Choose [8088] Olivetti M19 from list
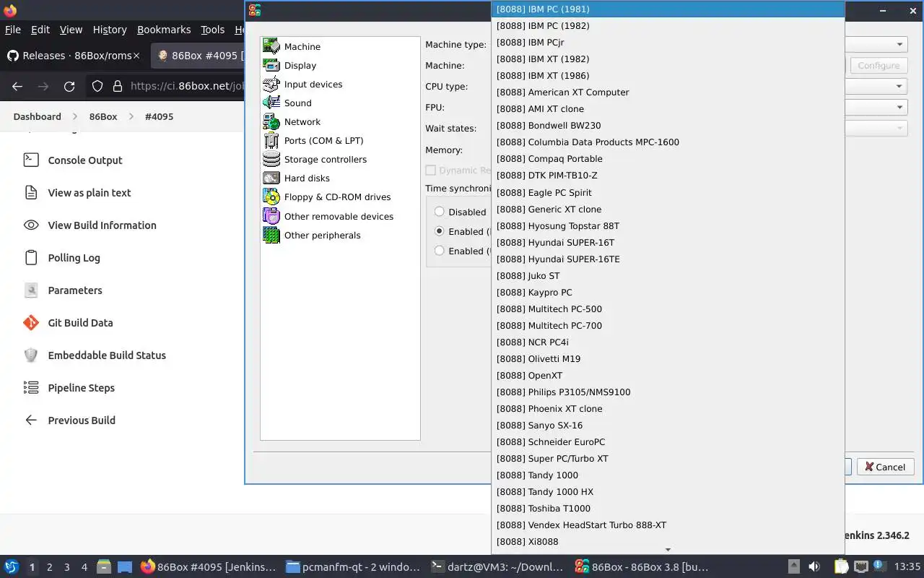This screenshot has width=924, height=578. click(668, 358)
